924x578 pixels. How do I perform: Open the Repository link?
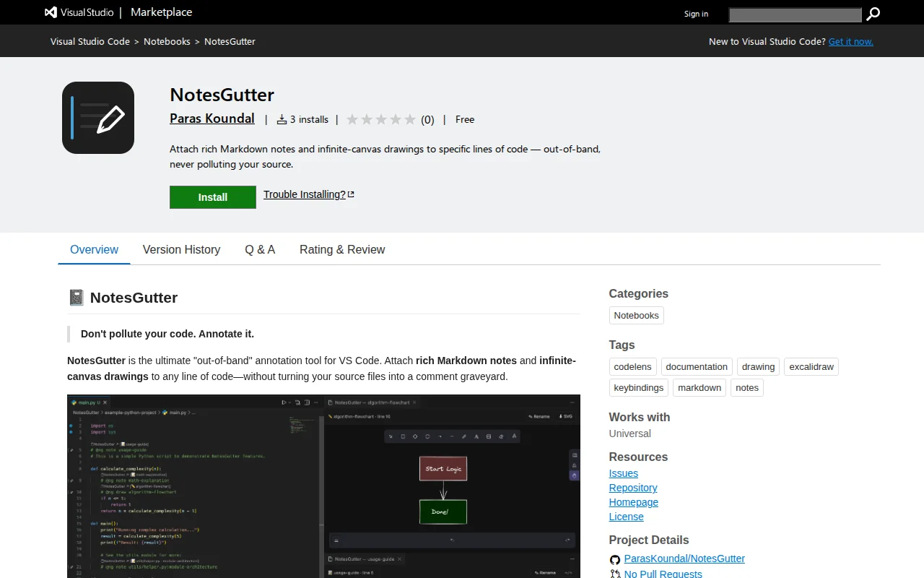click(633, 488)
